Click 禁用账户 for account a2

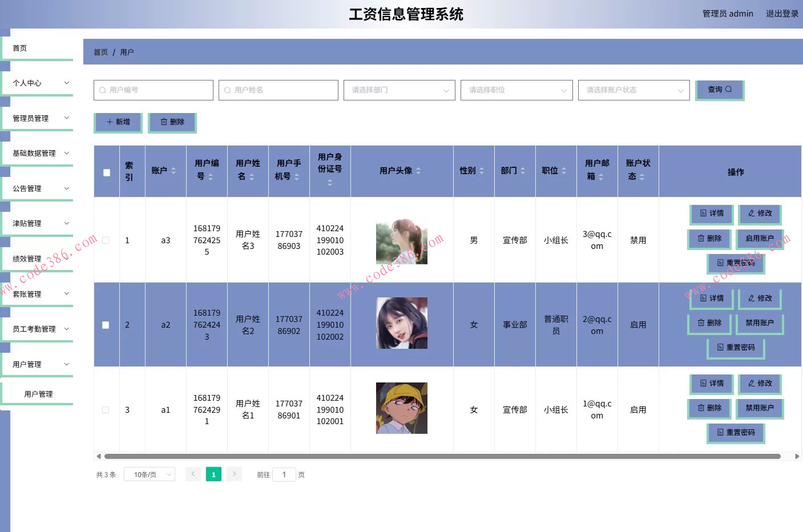click(x=760, y=323)
